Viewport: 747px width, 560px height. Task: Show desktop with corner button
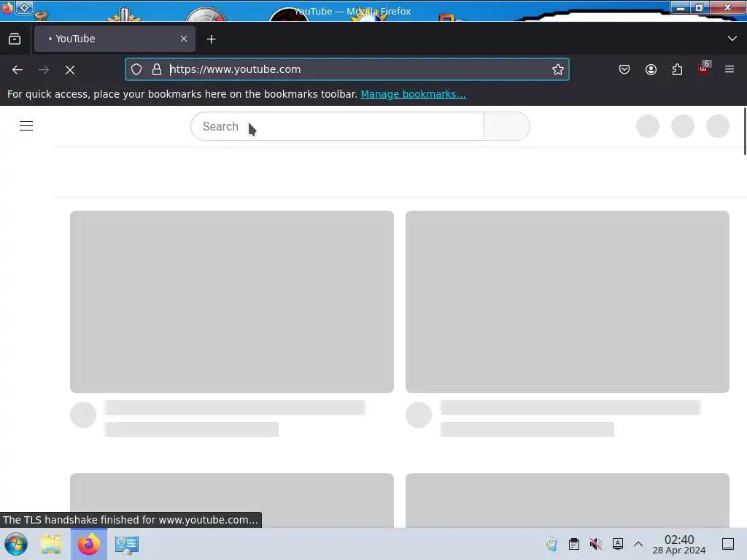click(x=728, y=544)
